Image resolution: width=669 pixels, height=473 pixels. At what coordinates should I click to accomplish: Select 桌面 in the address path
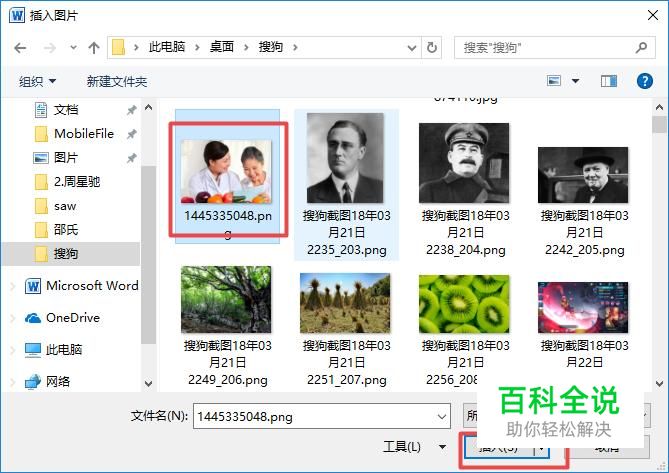[x=222, y=46]
